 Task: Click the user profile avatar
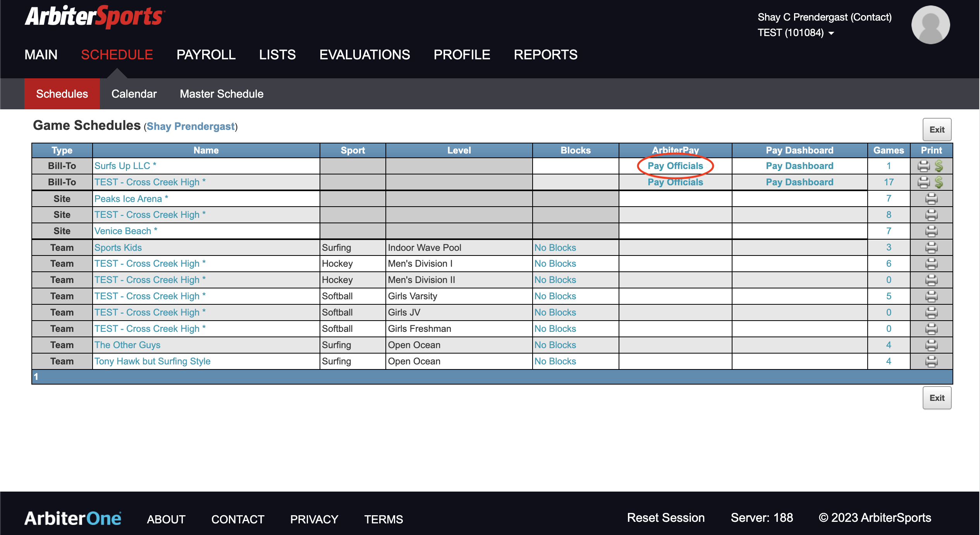(930, 25)
